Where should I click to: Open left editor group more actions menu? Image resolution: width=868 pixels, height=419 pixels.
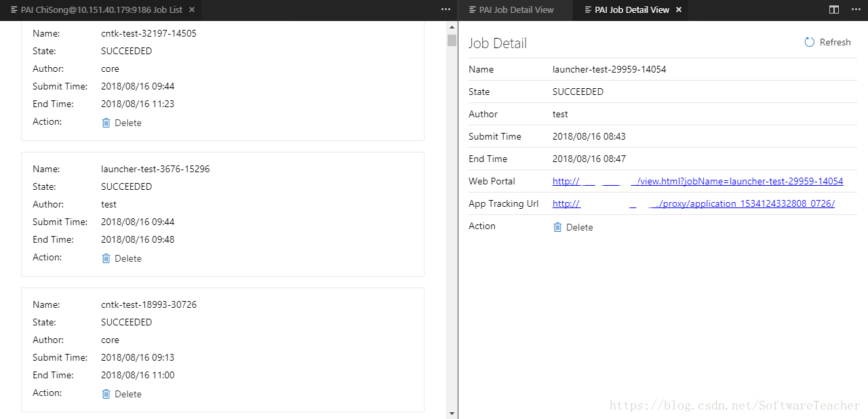pyautogui.click(x=446, y=9)
